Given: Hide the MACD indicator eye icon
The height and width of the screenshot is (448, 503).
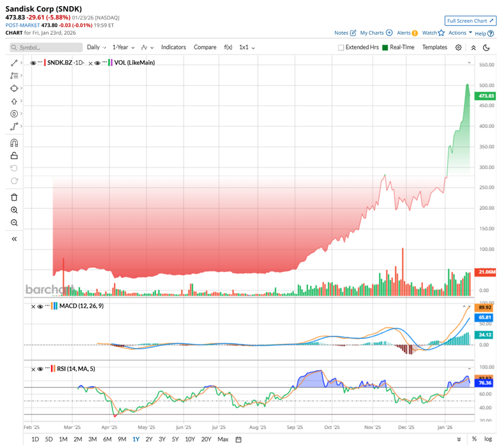Looking at the screenshot, I should 40,306.
